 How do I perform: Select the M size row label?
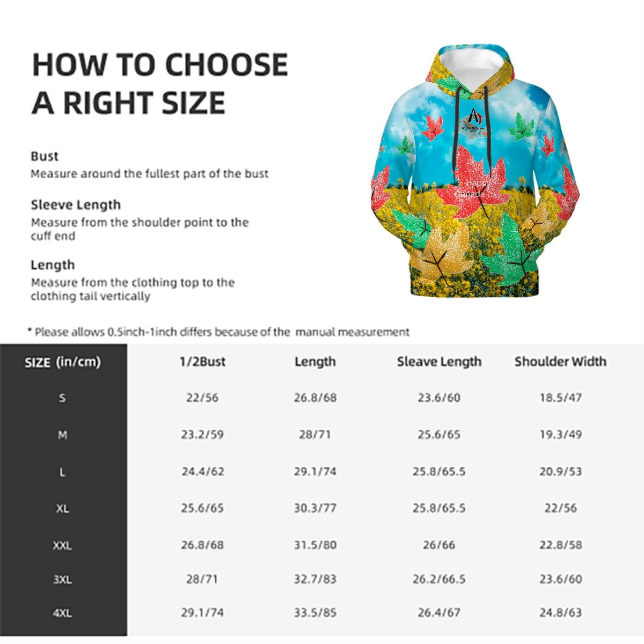tap(62, 435)
